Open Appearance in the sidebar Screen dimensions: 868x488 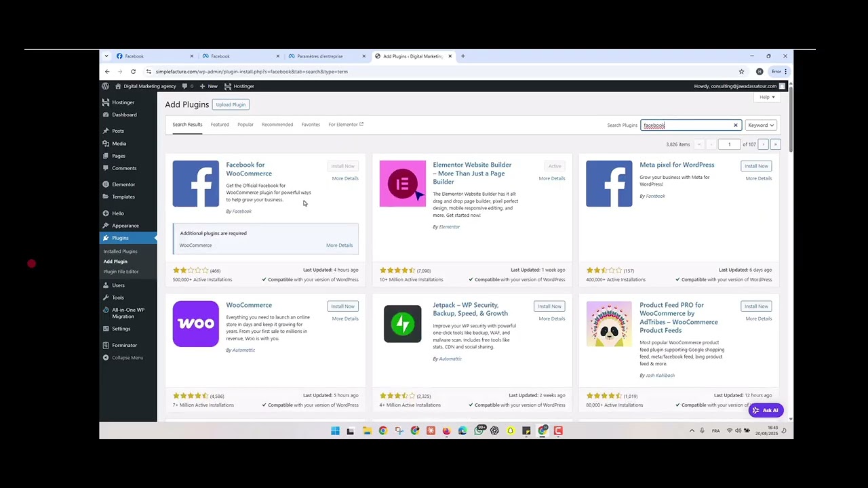pos(125,226)
